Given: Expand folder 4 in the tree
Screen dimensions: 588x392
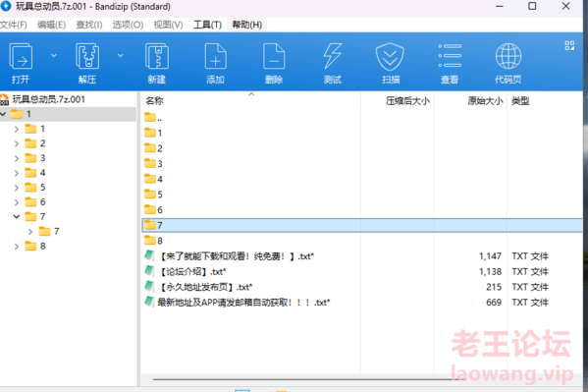Looking at the screenshot, I should pyautogui.click(x=17, y=173).
